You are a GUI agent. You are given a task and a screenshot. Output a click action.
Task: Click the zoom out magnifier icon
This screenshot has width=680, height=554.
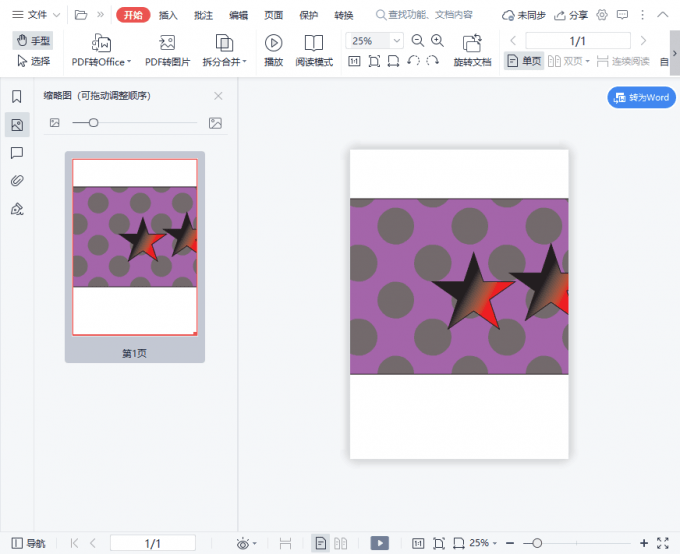coord(418,41)
